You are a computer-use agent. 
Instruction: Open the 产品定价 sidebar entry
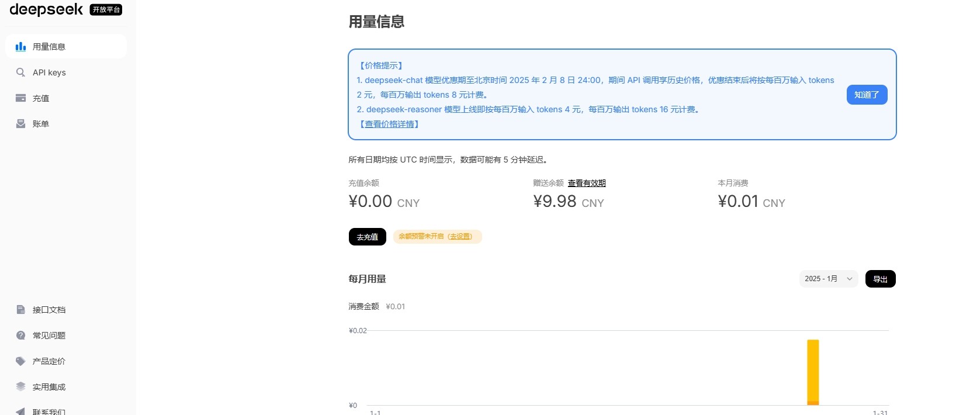coord(49,361)
